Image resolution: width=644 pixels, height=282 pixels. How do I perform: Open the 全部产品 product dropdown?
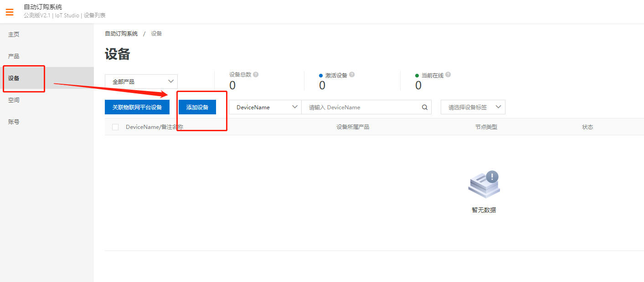141,82
